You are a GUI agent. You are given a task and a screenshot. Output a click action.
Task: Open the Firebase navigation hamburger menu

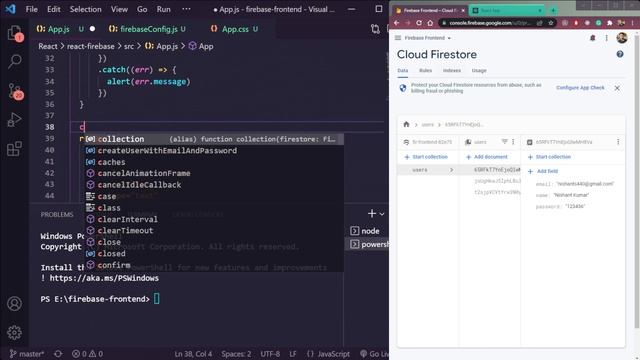tap(398, 38)
